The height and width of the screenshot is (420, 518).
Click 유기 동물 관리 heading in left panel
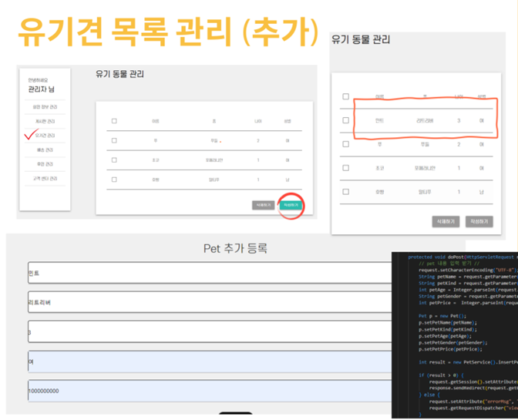(119, 74)
